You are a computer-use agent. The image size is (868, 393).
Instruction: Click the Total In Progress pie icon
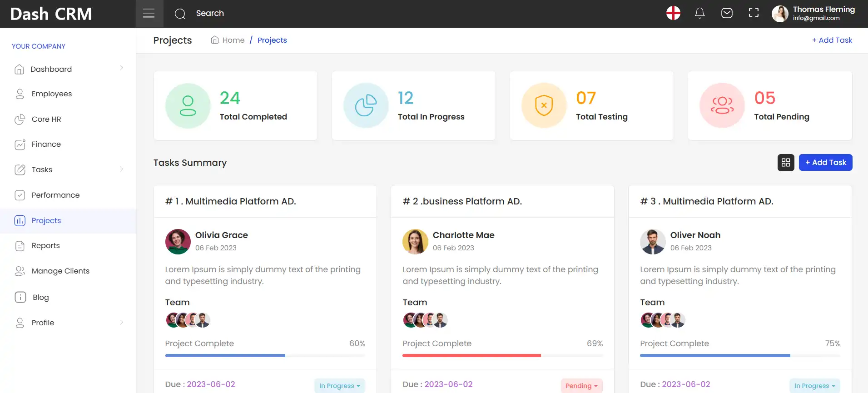pyautogui.click(x=366, y=105)
